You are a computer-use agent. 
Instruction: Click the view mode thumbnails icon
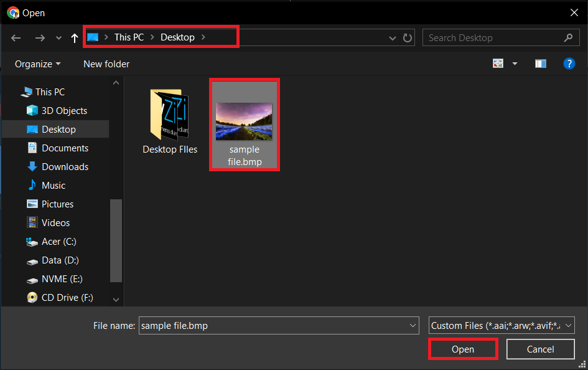498,63
